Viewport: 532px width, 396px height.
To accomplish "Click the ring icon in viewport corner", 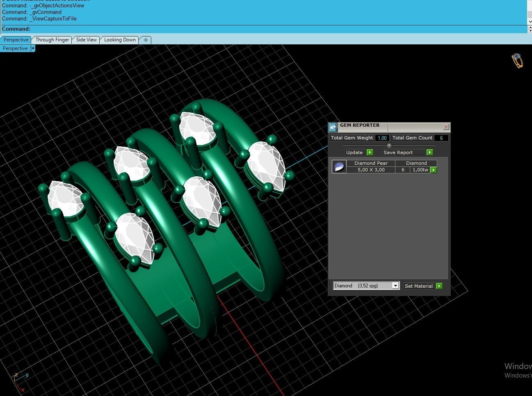I will point(517,61).
